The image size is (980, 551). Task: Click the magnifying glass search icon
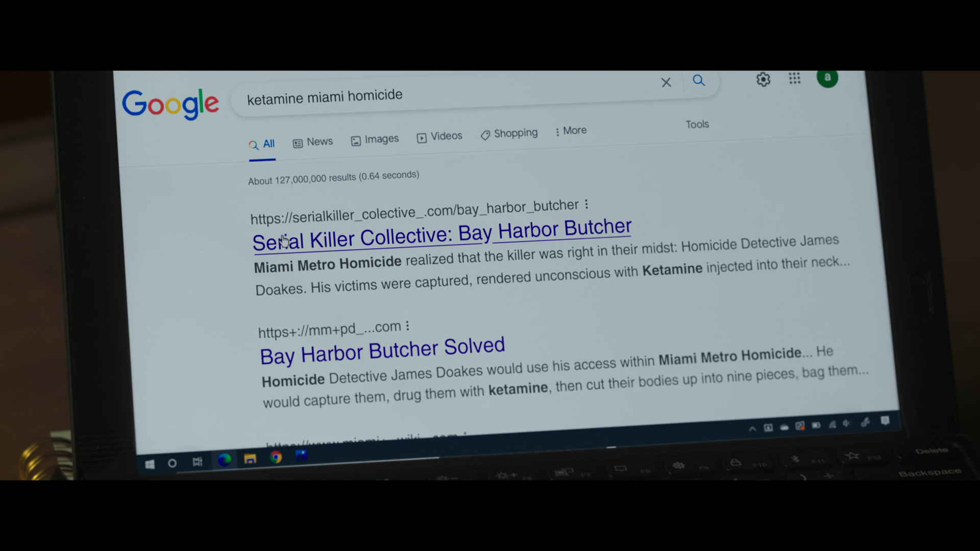699,81
